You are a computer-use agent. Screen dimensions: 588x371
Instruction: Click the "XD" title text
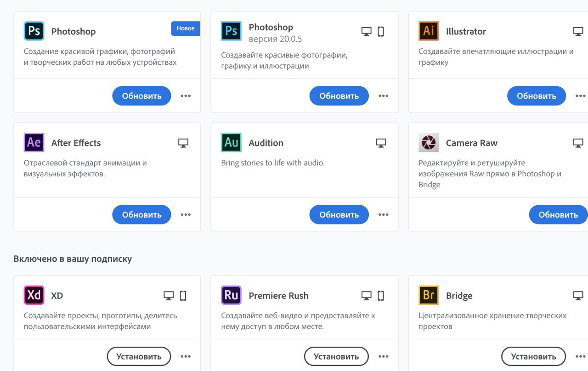(x=57, y=296)
